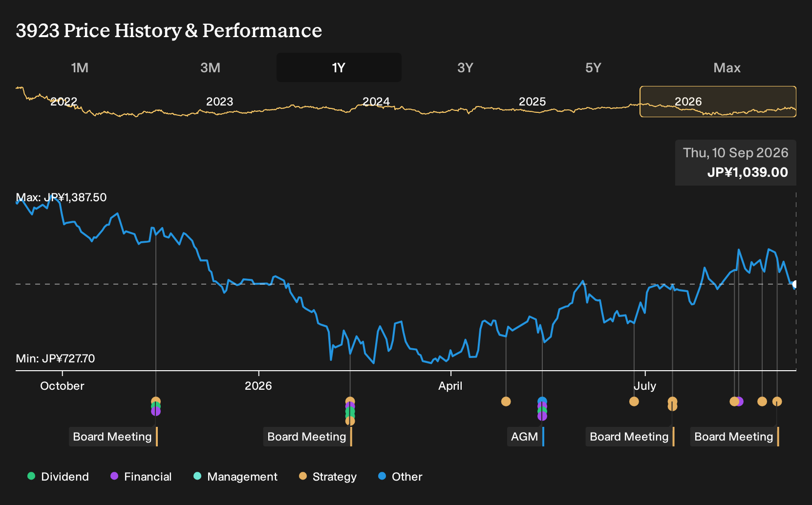Open the Board Meeting label near July
Screen dimensions: 812x505
[630, 437]
